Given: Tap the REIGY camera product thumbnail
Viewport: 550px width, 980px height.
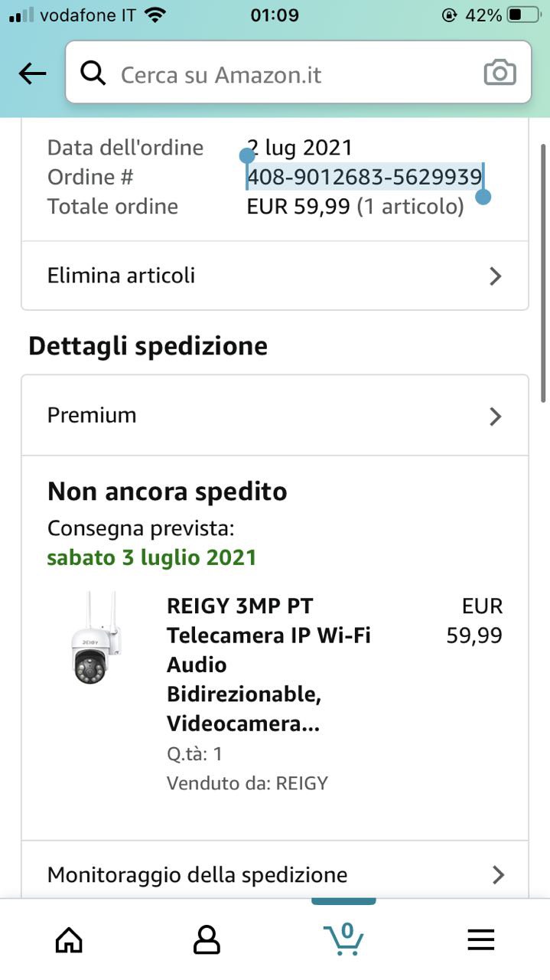Looking at the screenshot, I should [94, 638].
